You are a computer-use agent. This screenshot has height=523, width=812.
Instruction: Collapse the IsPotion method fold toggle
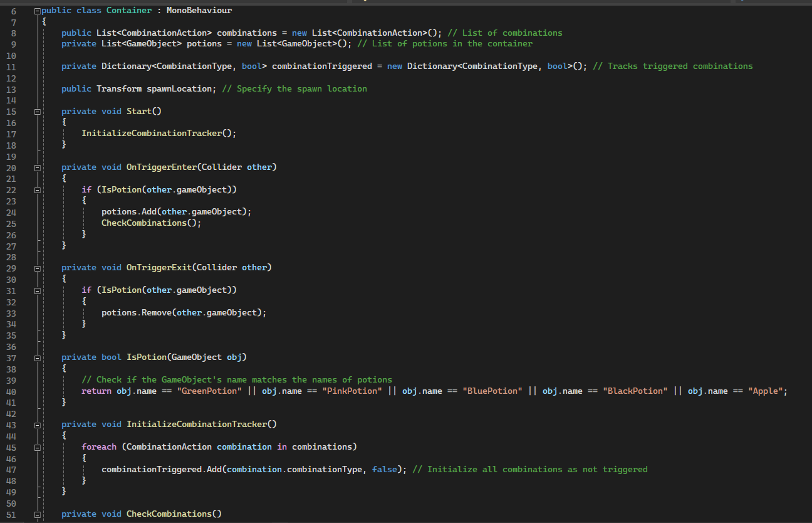click(38, 357)
